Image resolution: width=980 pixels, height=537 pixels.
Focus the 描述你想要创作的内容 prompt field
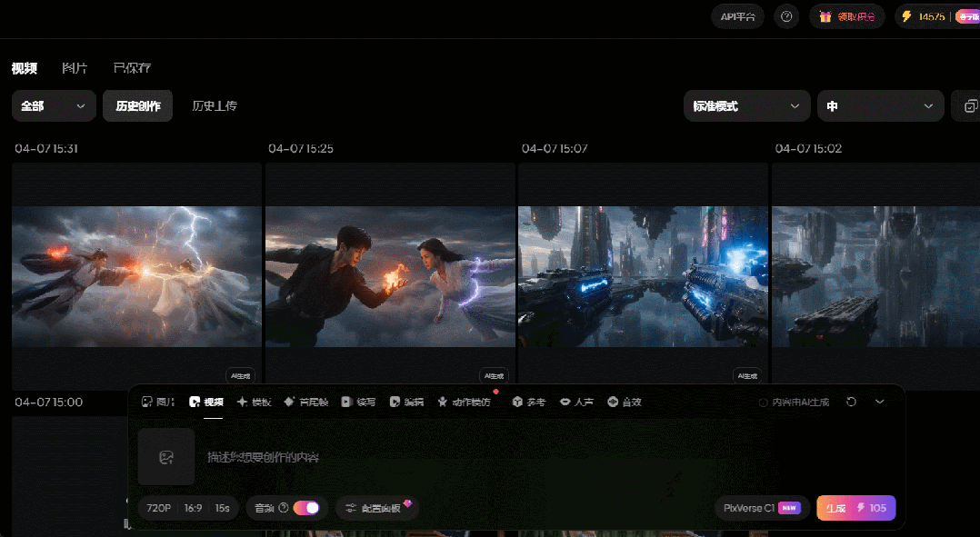point(263,457)
